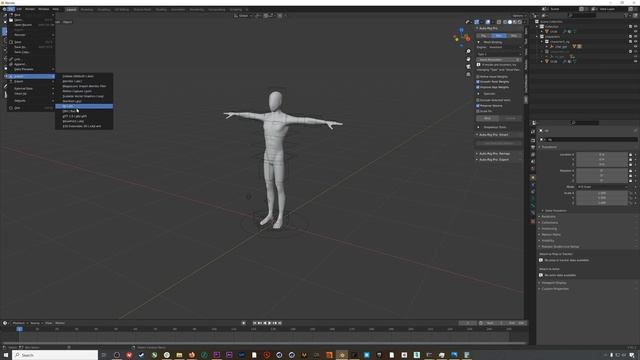Click Save As in File menu
Screen dimensions: 640x360
pyautogui.click(x=31, y=47)
